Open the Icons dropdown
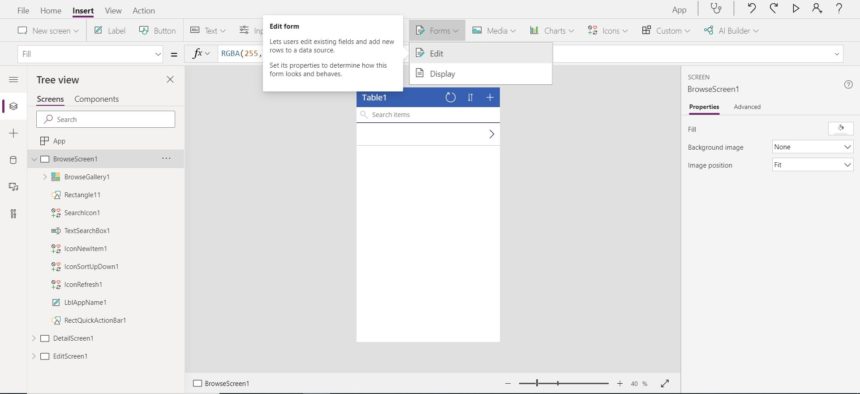The image size is (860, 394). (x=608, y=31)
